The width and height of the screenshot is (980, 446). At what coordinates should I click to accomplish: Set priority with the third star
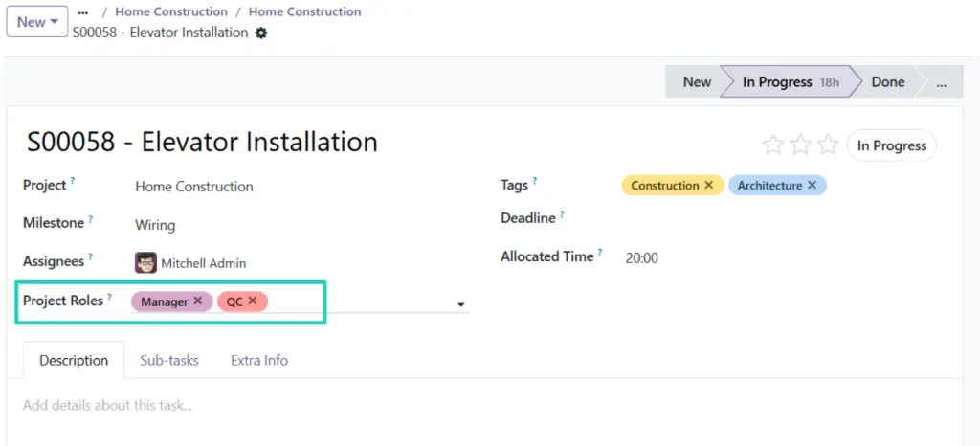828,145
